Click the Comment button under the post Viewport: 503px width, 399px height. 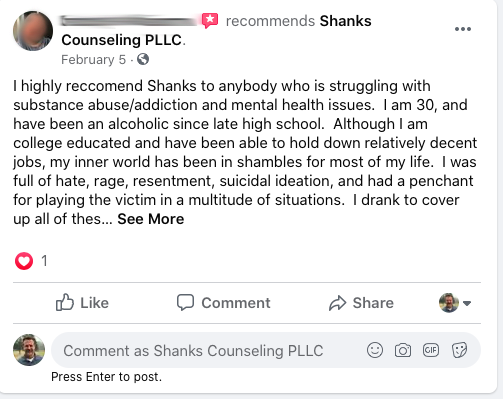[223, 303]
